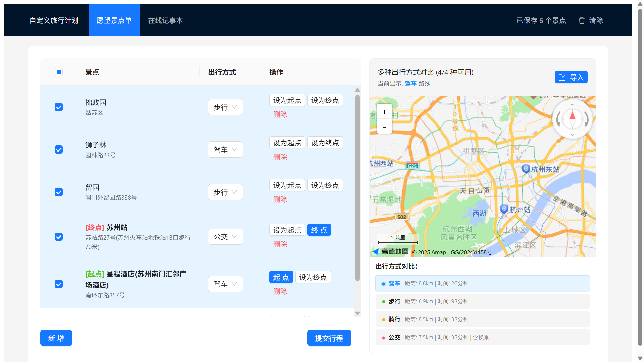This screenshot has height=362, width=644.
Task: Toggle the select-all checkbox in table header
Action: 59,72
